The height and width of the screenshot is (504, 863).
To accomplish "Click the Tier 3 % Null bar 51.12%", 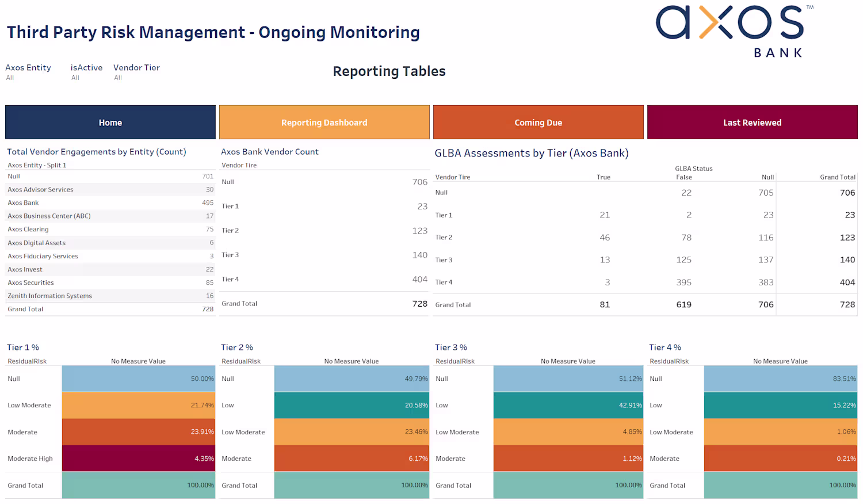I will 568,379.
